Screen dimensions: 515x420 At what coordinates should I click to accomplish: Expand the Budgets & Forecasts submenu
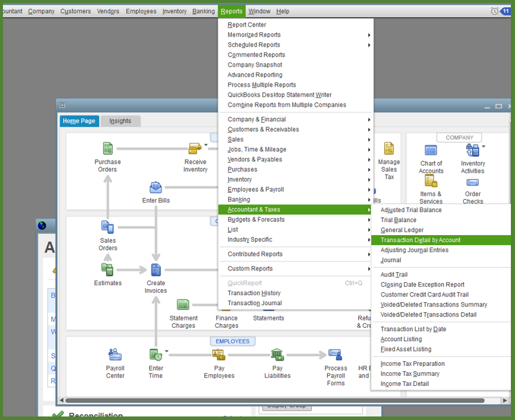(x=369, y=220)
